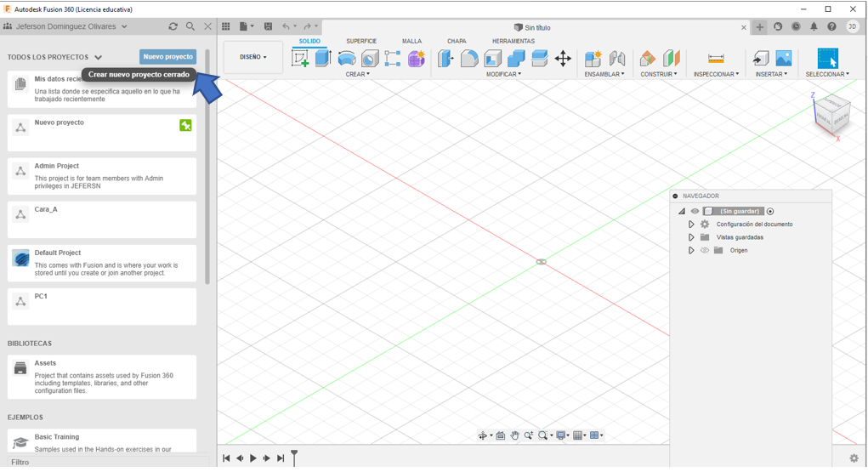This screenshot has height=472, width=868.
Task: Open the Cara_A project
Action: pyautogui.click(x=102, y=219)
